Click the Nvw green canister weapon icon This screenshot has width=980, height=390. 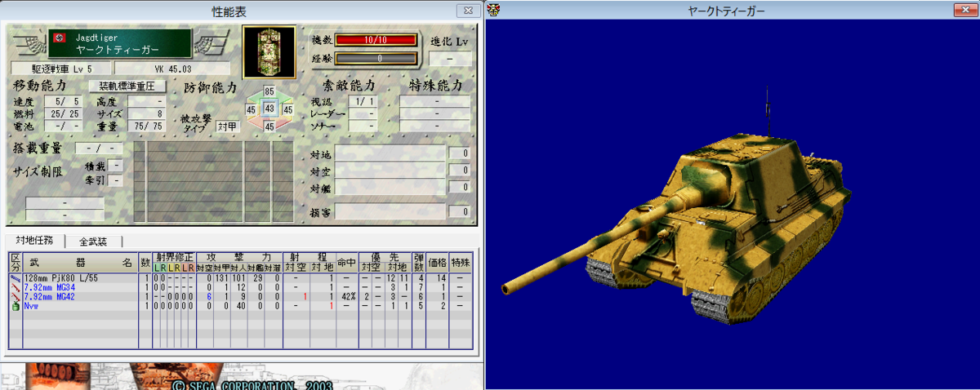(x=16, y=306)
